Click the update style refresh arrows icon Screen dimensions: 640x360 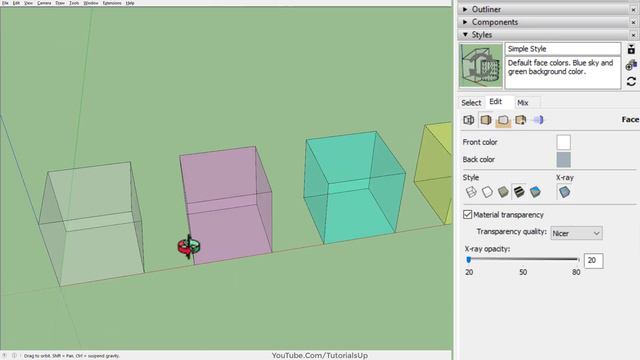[x=631, y=81]
